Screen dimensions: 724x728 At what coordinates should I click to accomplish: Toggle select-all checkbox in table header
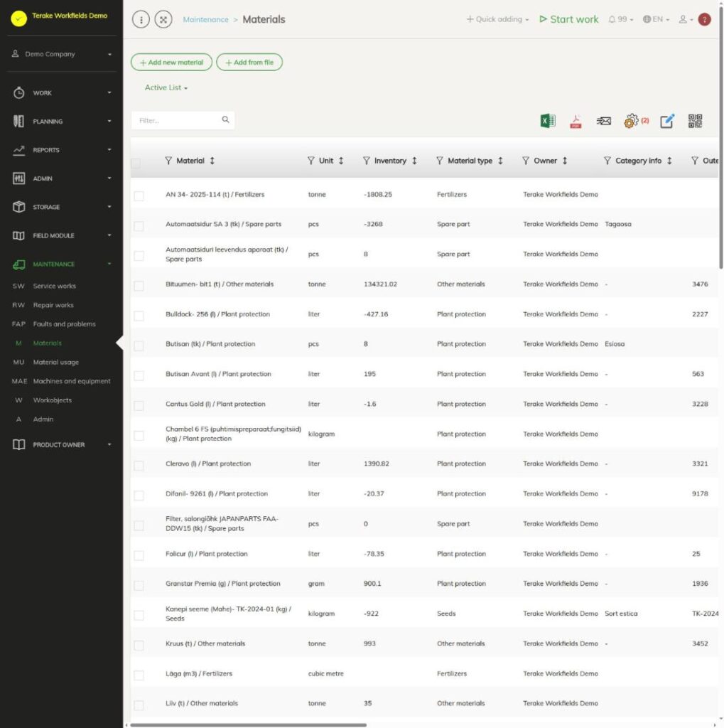136,163
